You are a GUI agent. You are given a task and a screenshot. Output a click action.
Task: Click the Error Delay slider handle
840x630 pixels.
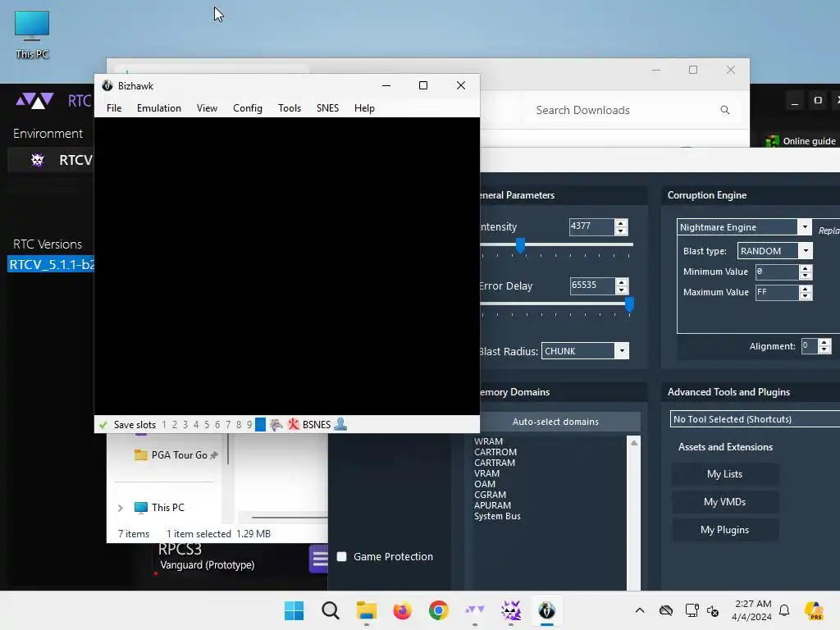click(x=629, y=304)
